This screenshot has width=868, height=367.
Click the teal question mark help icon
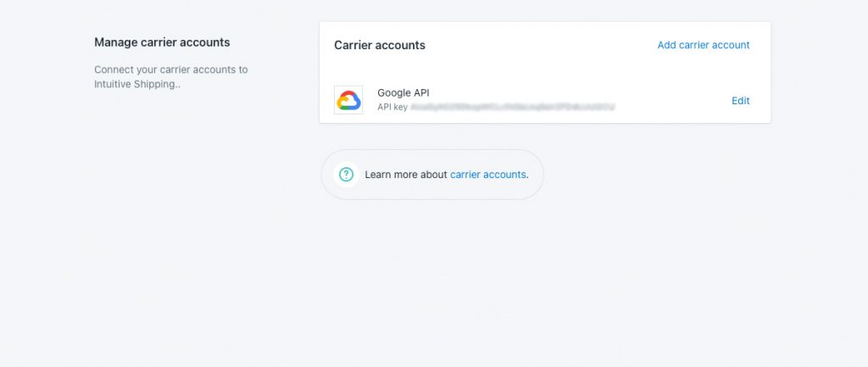pyautogui.click(x=347, y=175)
